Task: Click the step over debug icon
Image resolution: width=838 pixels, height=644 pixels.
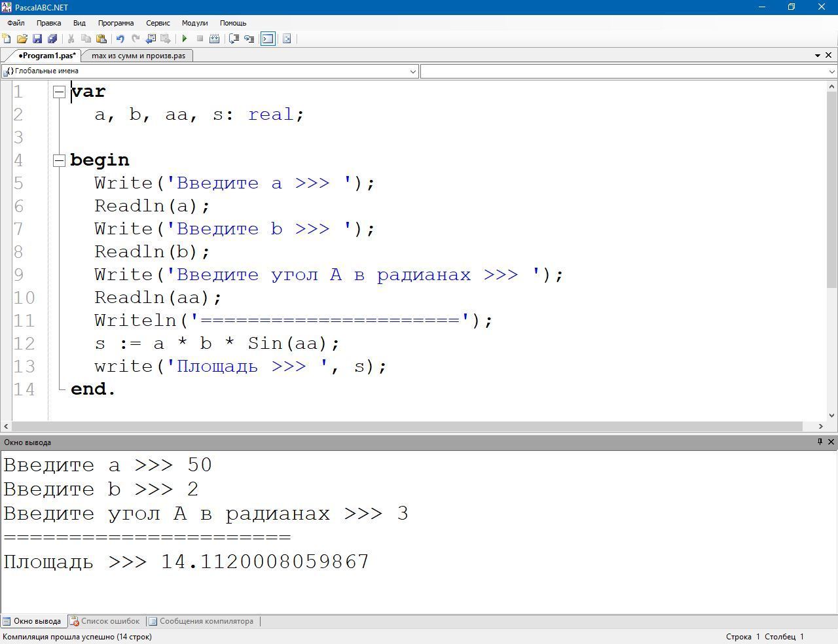Action: 234,39
